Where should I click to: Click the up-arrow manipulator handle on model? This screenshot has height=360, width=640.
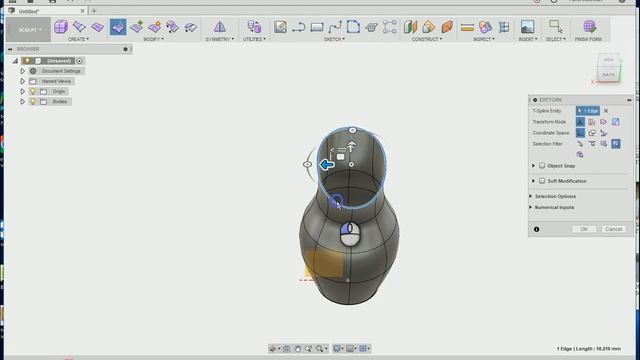coord(351,146)
